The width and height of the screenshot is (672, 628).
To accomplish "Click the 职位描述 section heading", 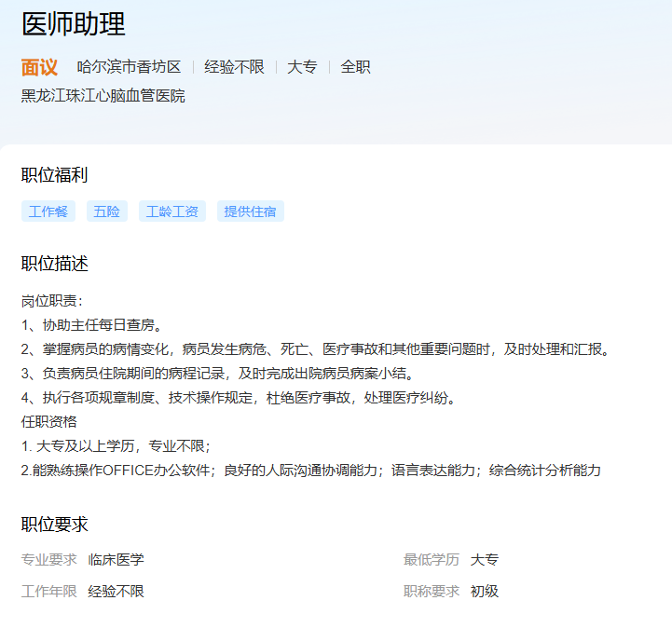I will pos(55,264).
